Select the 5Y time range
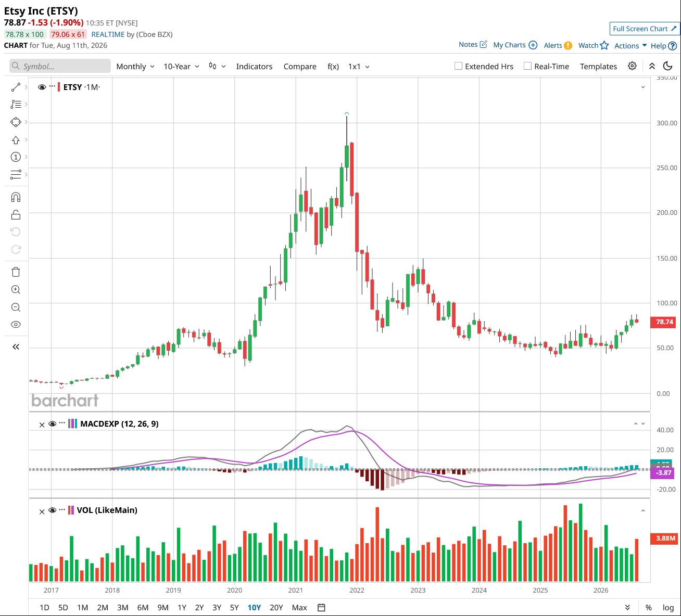This screenshot has height=616, width=681. tap(234, 607)
